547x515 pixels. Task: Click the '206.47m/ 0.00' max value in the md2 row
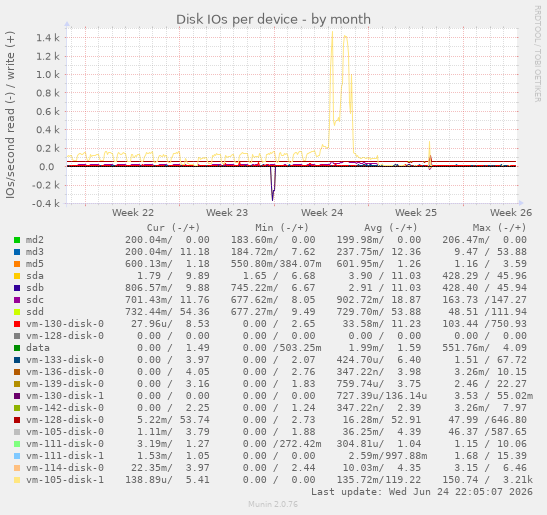485,240
